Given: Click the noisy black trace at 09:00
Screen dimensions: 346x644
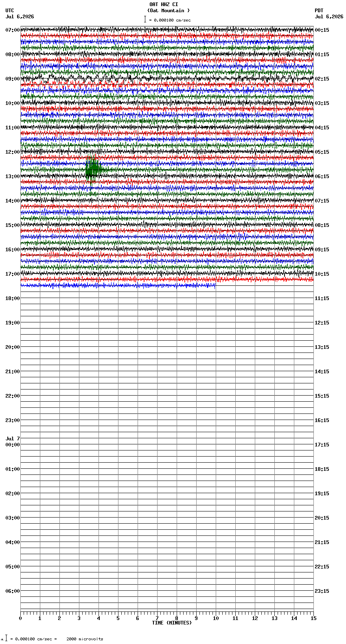Looking at the screenshot, I should coord(167,78).
